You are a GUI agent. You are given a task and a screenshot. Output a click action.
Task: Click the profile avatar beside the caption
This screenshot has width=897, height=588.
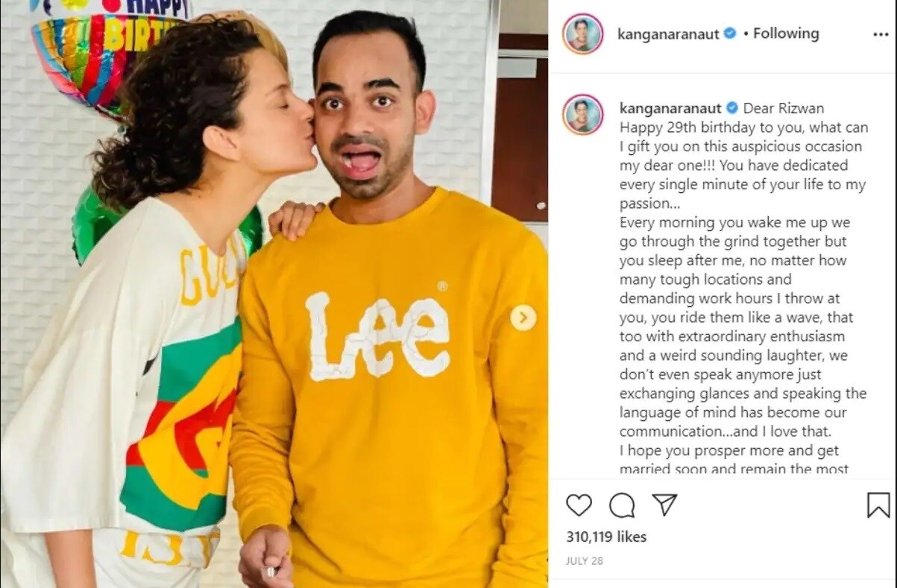pyautogui.click(x=582, y=114)
